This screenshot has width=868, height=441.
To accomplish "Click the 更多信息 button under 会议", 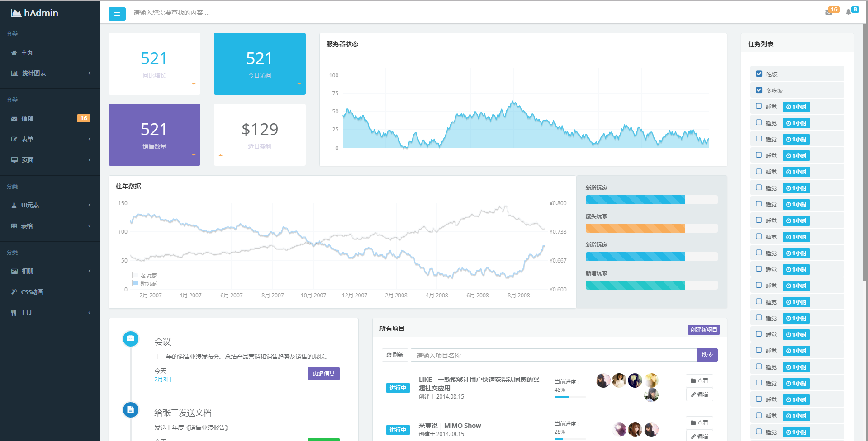I will click(324, 374).
